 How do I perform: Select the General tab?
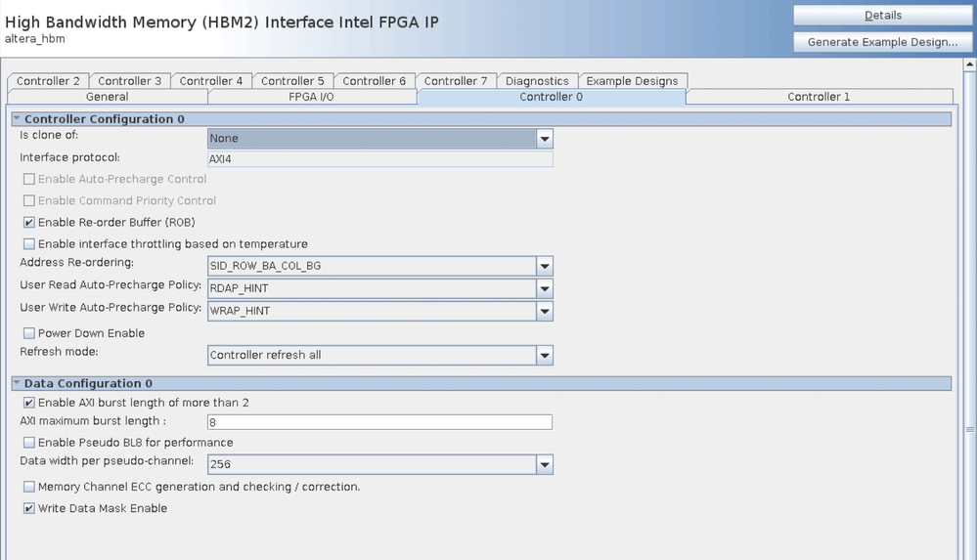108,97
